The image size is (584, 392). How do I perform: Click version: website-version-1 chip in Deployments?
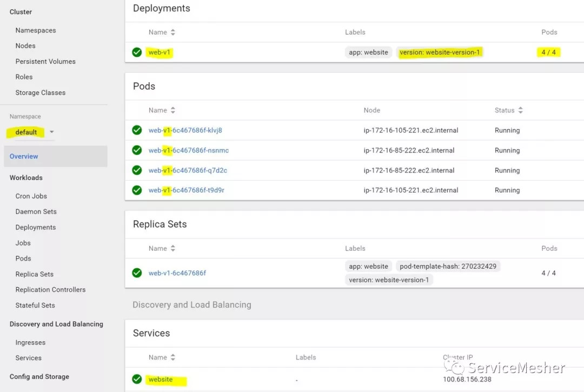[x=440, y=52]
